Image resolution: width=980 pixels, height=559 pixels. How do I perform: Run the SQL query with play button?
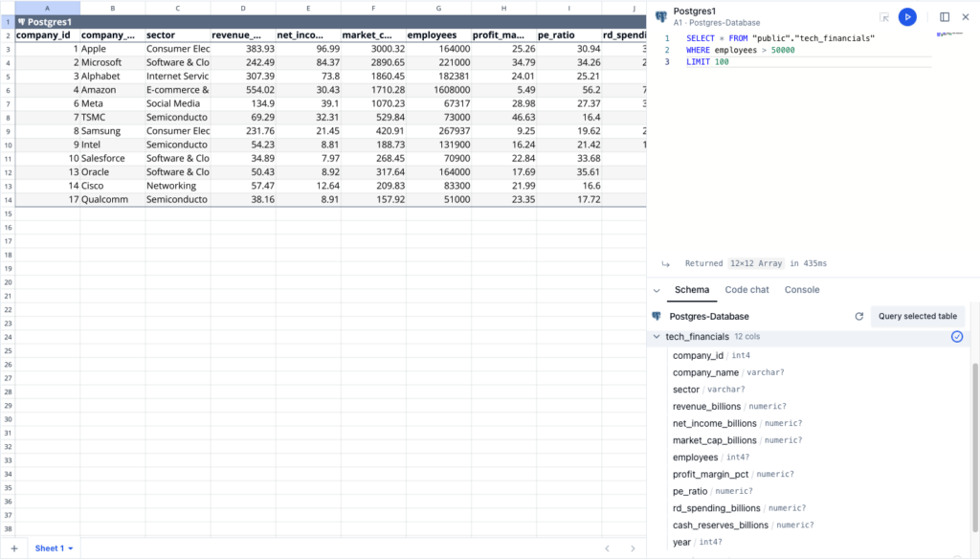point(907,17)
